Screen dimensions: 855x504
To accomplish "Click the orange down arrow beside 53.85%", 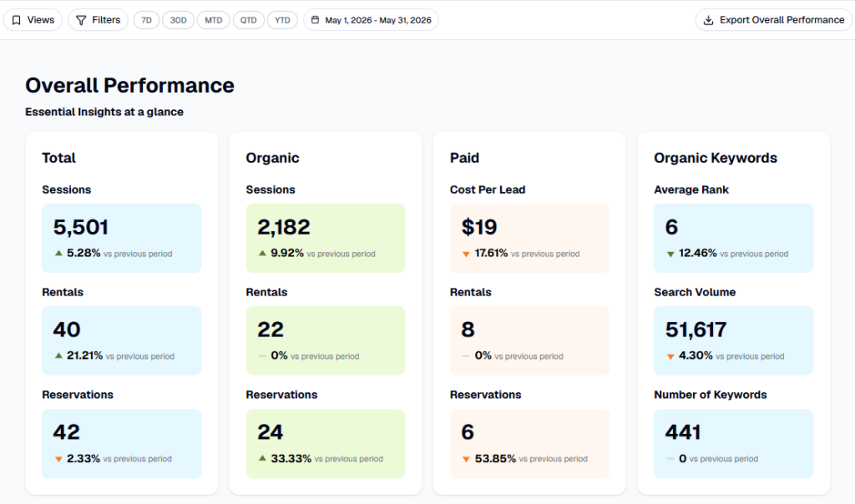I will 466,459.
